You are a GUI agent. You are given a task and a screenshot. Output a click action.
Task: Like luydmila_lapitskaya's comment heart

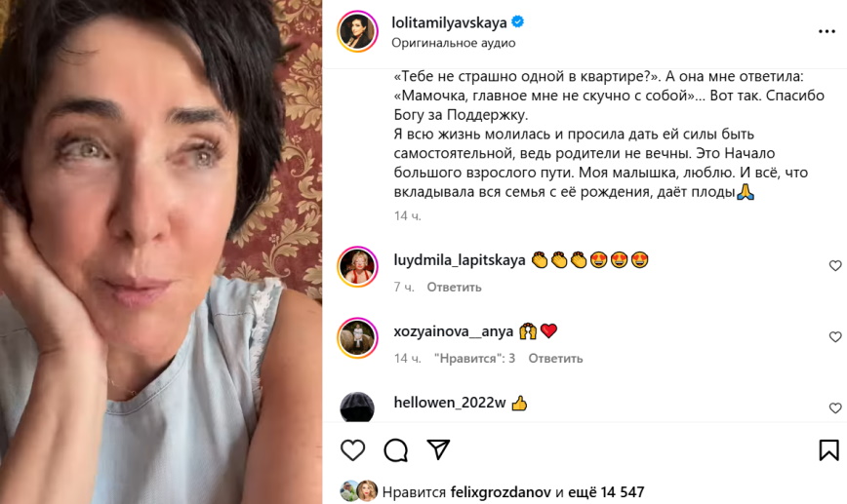point(835,265)
